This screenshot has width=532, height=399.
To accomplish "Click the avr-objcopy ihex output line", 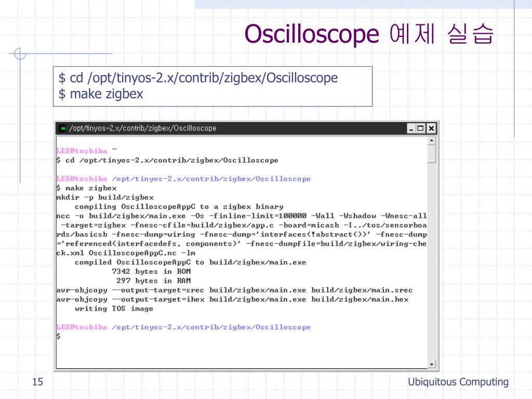I will 232,299.
